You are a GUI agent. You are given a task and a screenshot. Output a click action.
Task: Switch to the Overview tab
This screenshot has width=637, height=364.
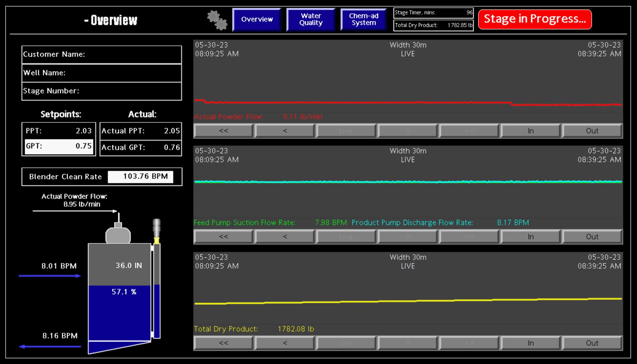point(257,20)
